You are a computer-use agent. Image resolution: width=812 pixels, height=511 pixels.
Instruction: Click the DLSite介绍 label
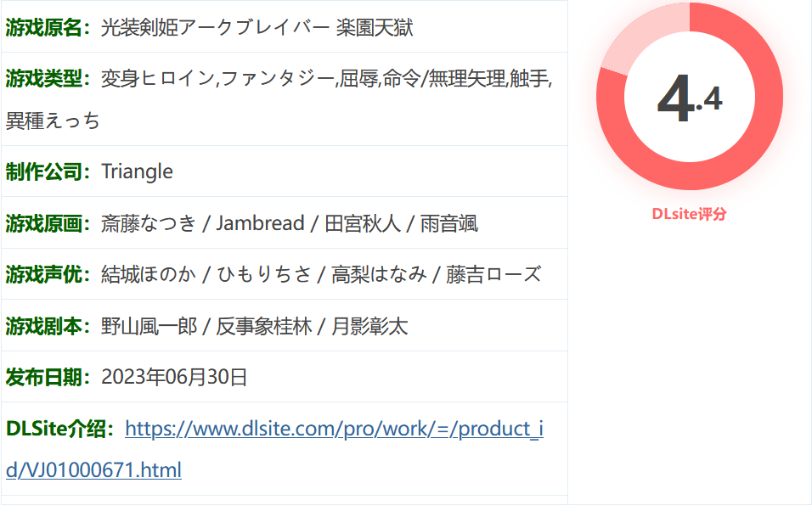[x=59, y=429]
